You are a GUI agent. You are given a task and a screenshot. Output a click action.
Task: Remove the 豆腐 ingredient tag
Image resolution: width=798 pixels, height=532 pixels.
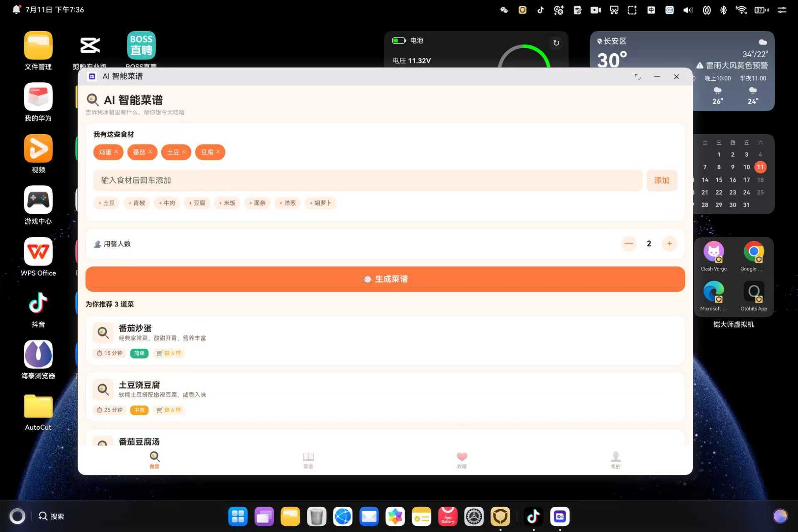(x=218, y=152)
